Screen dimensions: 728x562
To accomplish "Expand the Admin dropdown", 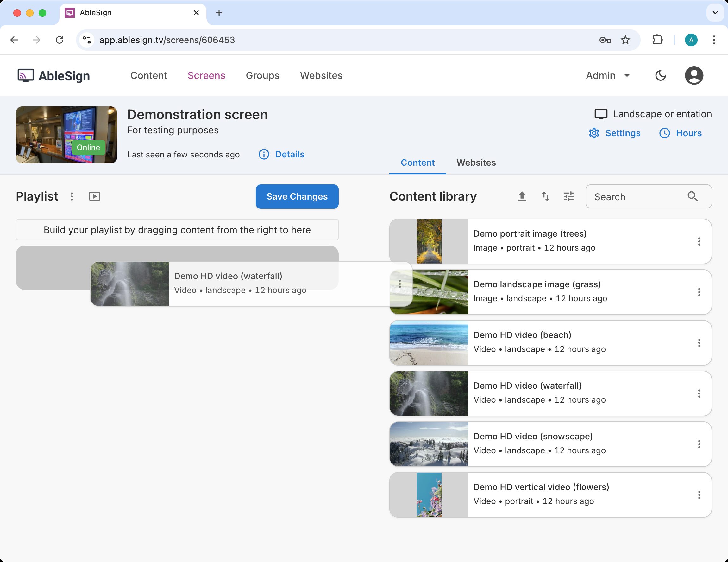I will 608,76.
